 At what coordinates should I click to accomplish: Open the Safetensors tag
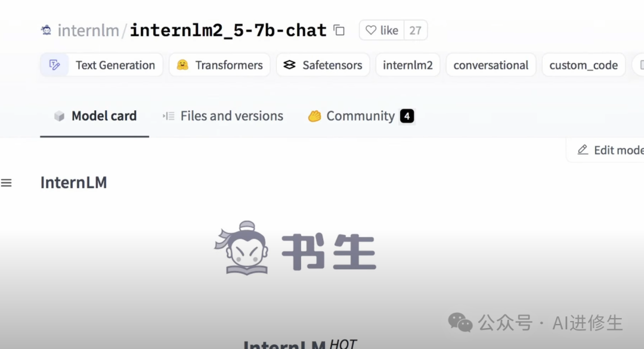click(x=323, y=65)
